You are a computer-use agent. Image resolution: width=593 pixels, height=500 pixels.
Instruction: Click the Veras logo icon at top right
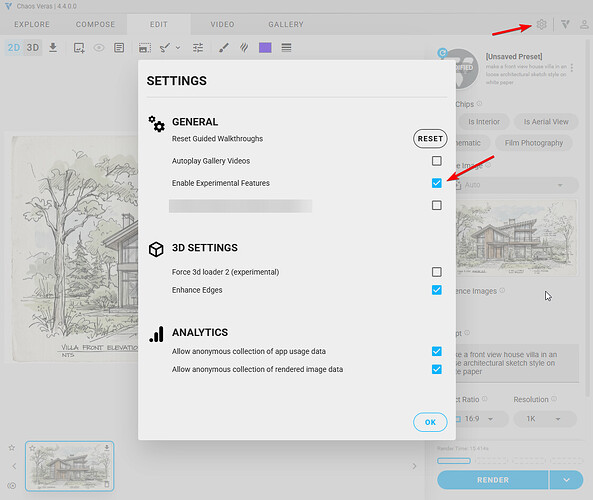coord(565,24)
